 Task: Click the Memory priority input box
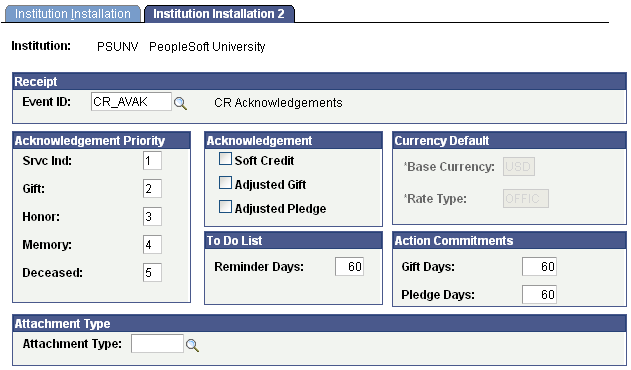coord(152,244)
